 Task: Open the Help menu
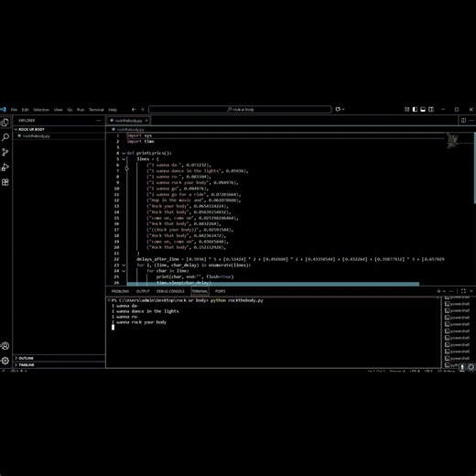coord(113,110)
